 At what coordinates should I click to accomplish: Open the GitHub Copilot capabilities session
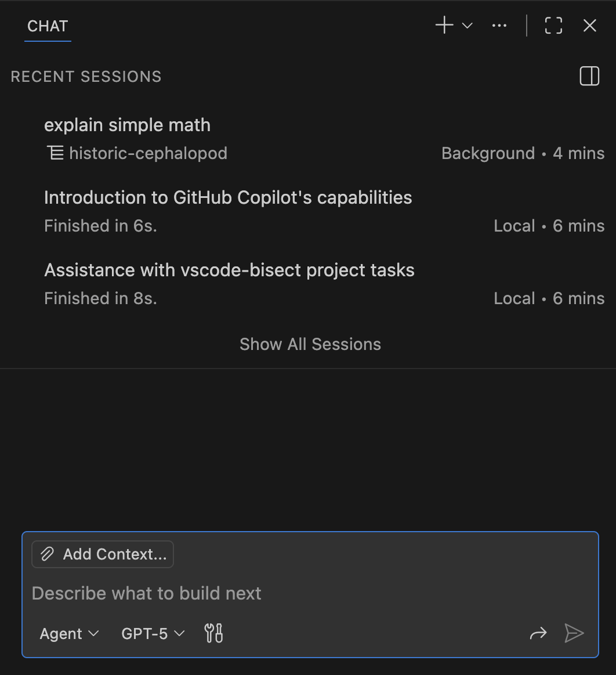click(x=228, y=197)
